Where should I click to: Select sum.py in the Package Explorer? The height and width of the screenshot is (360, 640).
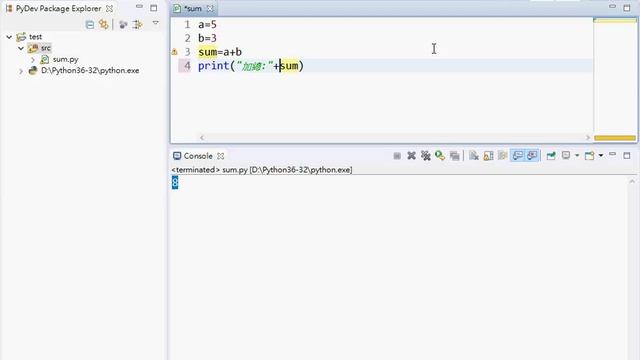65,60
